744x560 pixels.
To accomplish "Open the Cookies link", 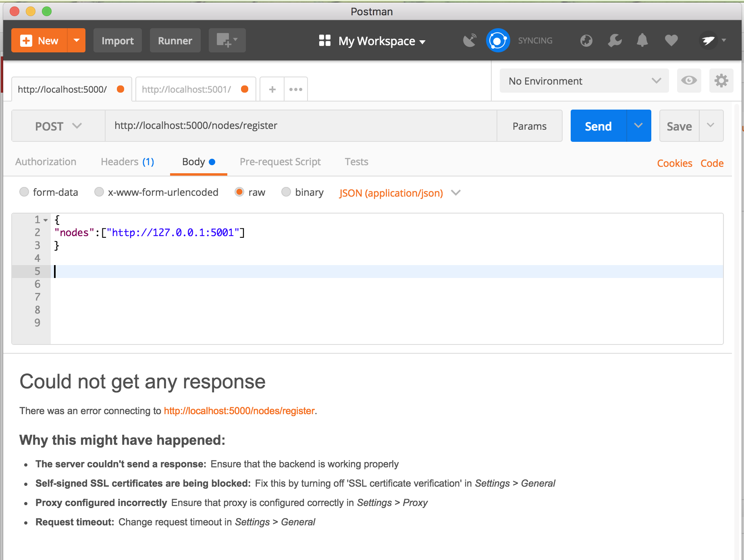I will pyautogui.click(x=675, y=163).
